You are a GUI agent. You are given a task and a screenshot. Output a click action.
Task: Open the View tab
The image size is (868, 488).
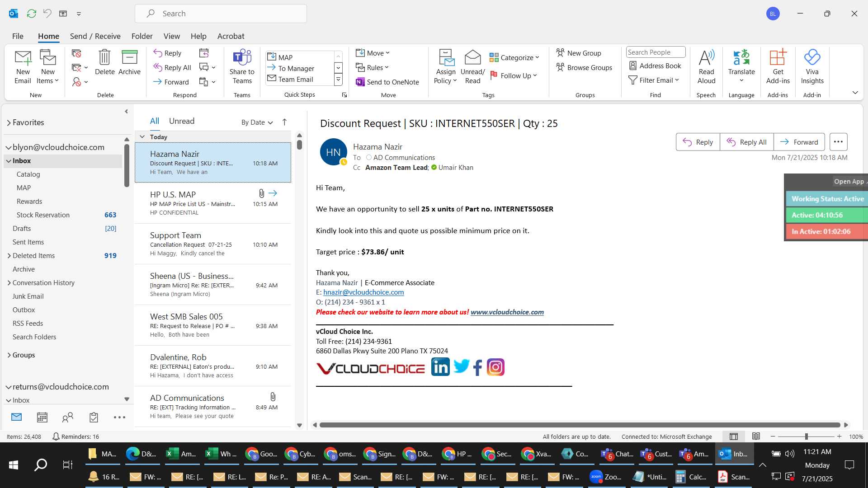point(171,36)
